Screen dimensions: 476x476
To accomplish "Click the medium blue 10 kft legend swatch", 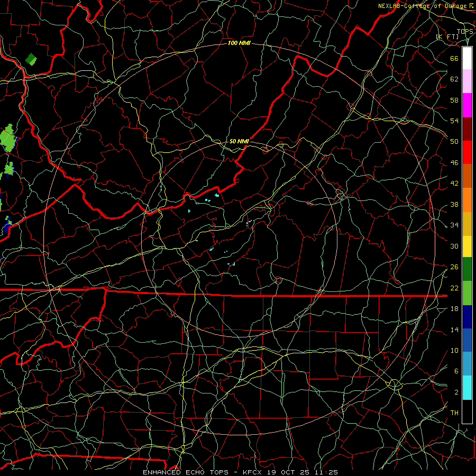I will tap(467, 340).
